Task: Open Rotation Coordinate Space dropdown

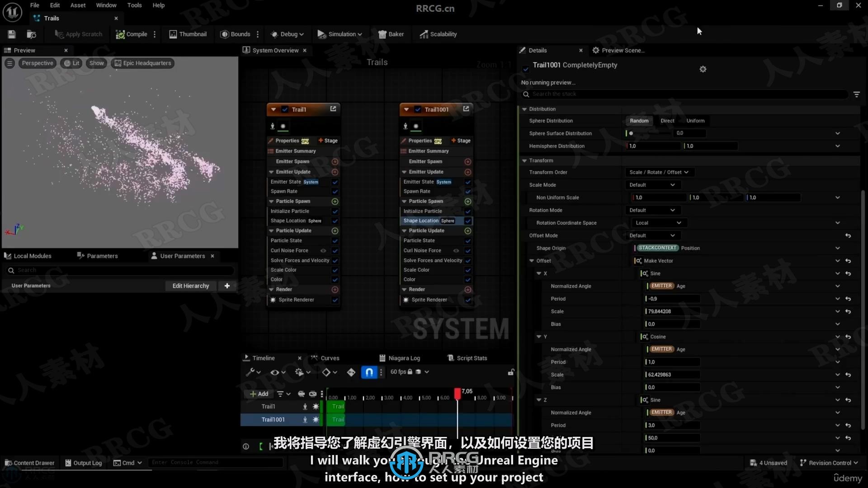Action: [659, 223]
